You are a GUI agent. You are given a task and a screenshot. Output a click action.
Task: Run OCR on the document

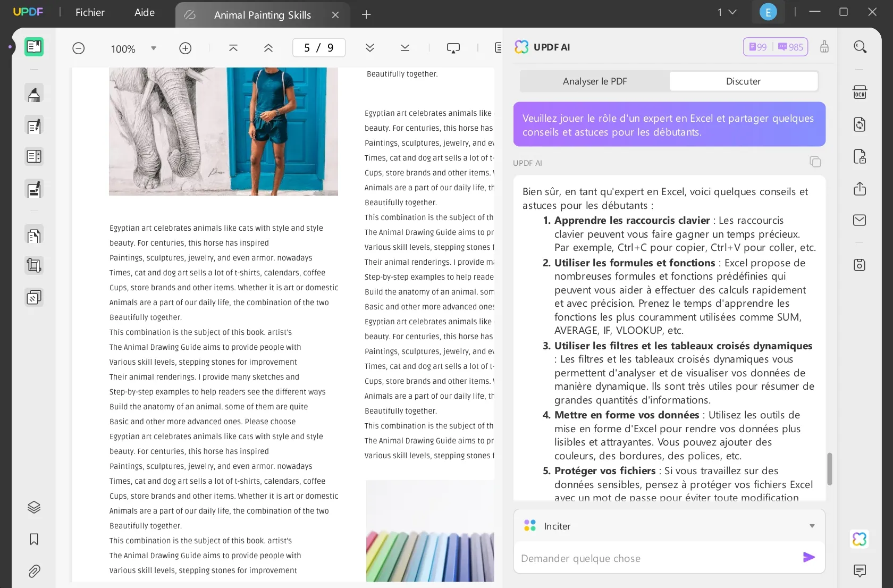[x=860, y=91]
